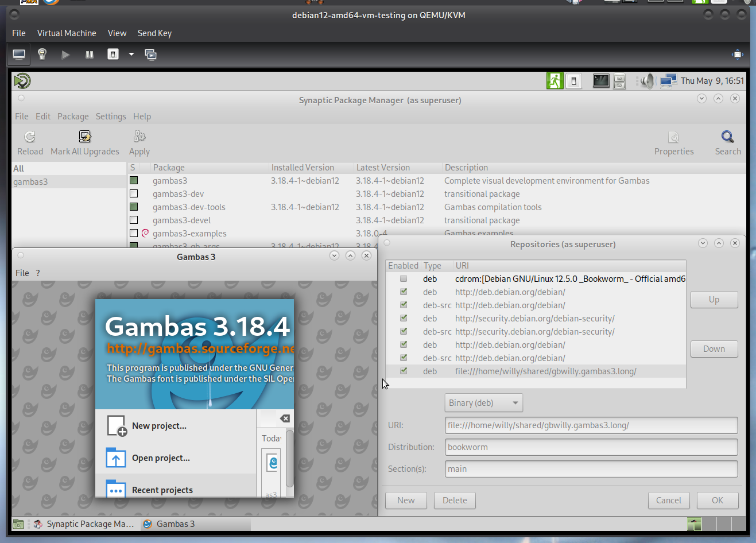Click the Delete repository button

(455, 501)
